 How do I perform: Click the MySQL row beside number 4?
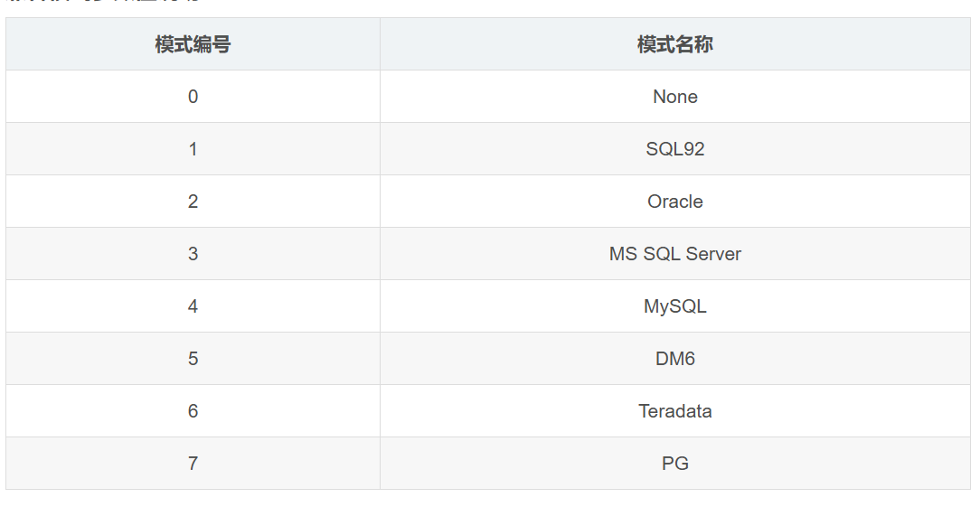[488, 306]
